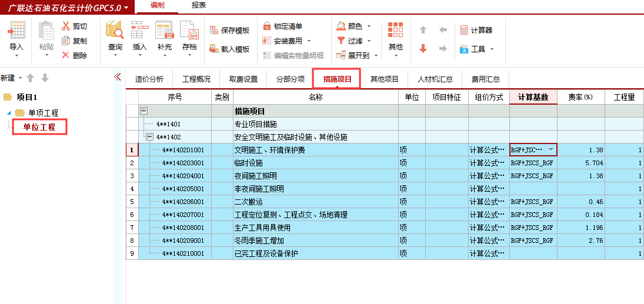The height and width of the screenshot is (304, 644).
Task: Select the 冬雨季施工增加 row name
Action: pyautogui.click(x=259, y=240)
